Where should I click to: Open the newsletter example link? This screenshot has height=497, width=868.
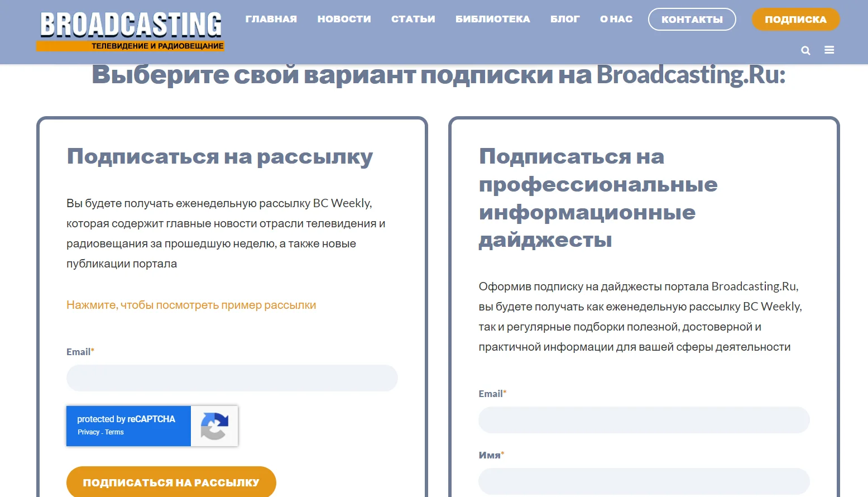click(191, 305)
